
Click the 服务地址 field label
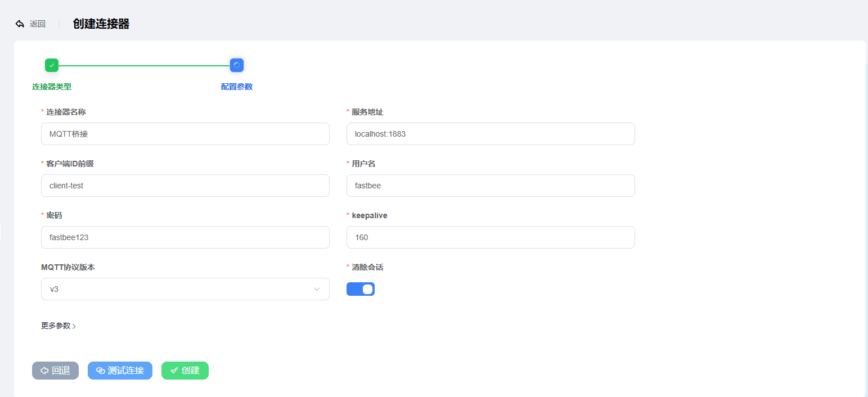(367, 112)
